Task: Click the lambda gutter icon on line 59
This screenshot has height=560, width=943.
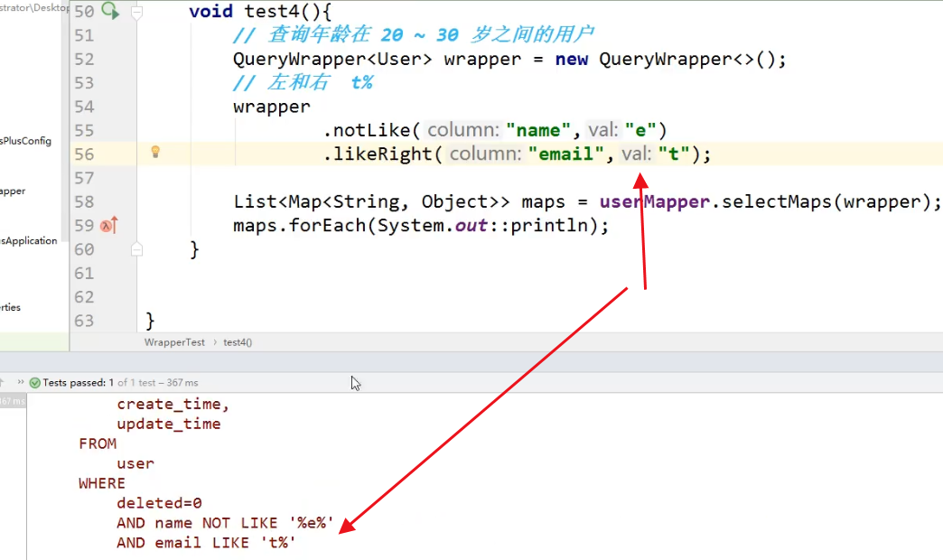Action: tap(109, 226)
